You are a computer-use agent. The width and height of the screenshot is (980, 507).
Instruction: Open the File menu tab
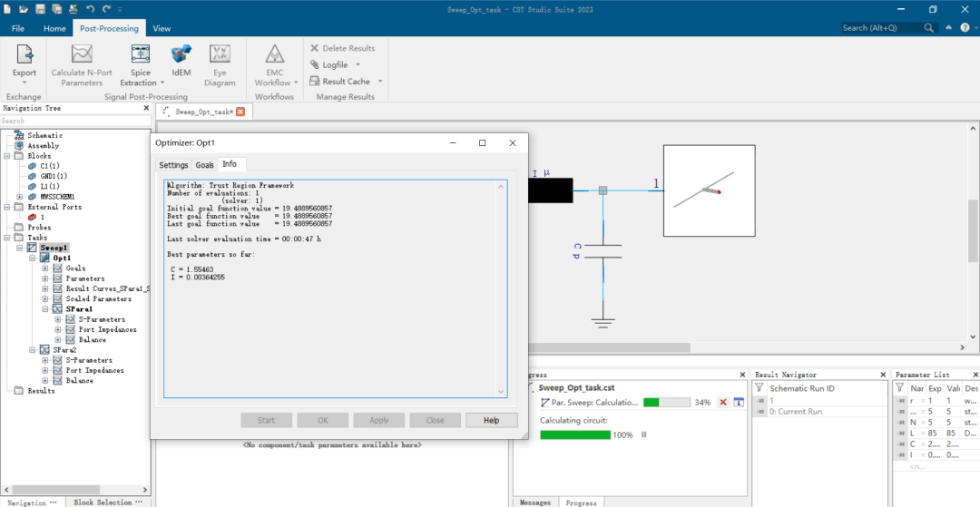pyautogui.click(x=18, y=28)
